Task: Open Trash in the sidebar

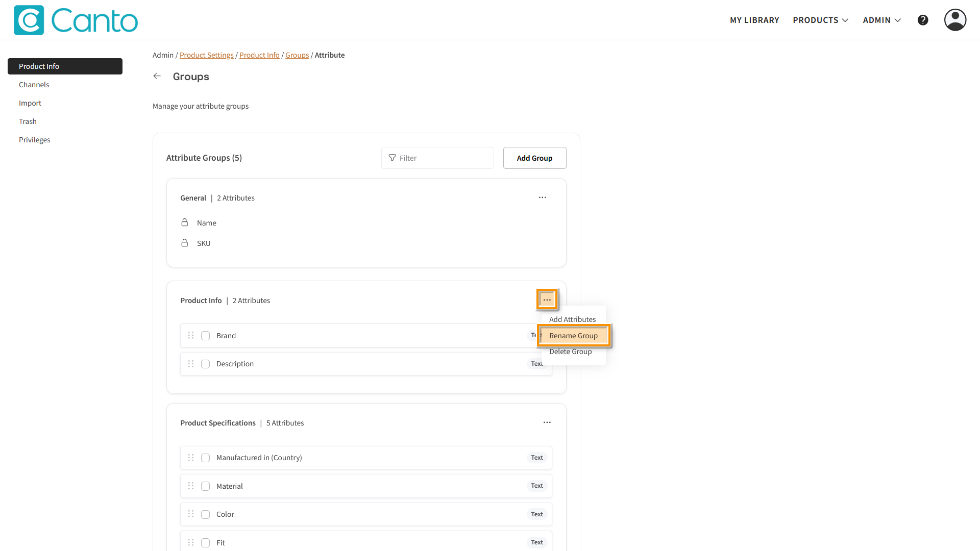Action: (28, 121)
